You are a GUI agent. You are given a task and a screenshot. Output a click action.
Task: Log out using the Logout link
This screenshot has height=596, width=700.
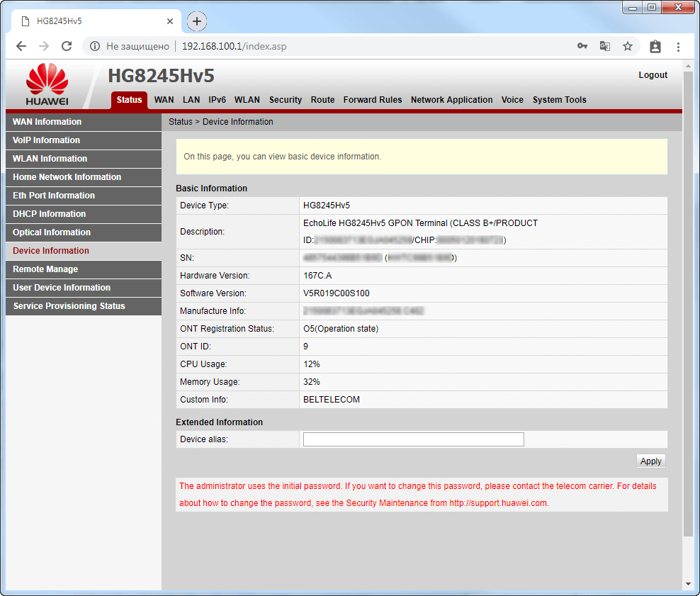click(653, 75)
